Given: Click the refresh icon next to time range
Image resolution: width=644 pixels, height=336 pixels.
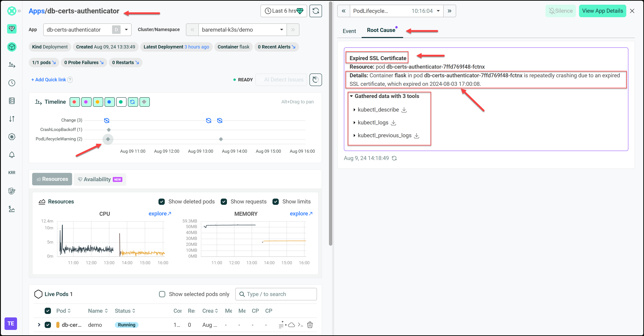Looking at the screenshot, I should (316, 11).
